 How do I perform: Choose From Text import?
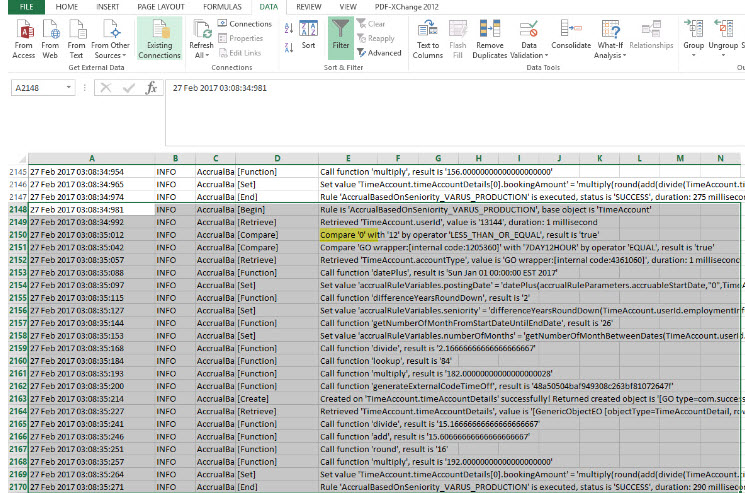tap(76, 39)
